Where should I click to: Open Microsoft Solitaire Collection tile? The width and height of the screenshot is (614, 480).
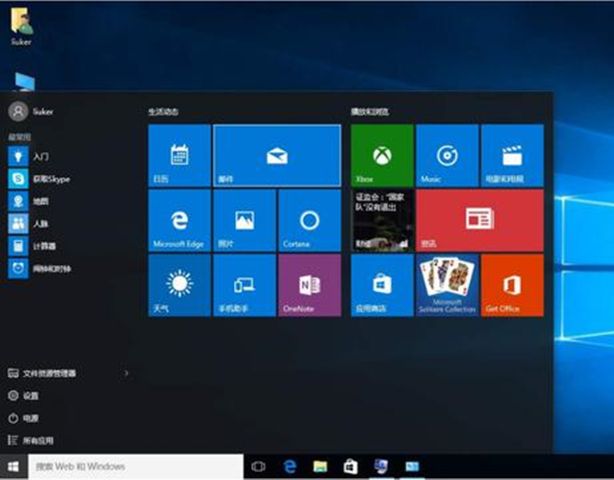coord(446,285)
